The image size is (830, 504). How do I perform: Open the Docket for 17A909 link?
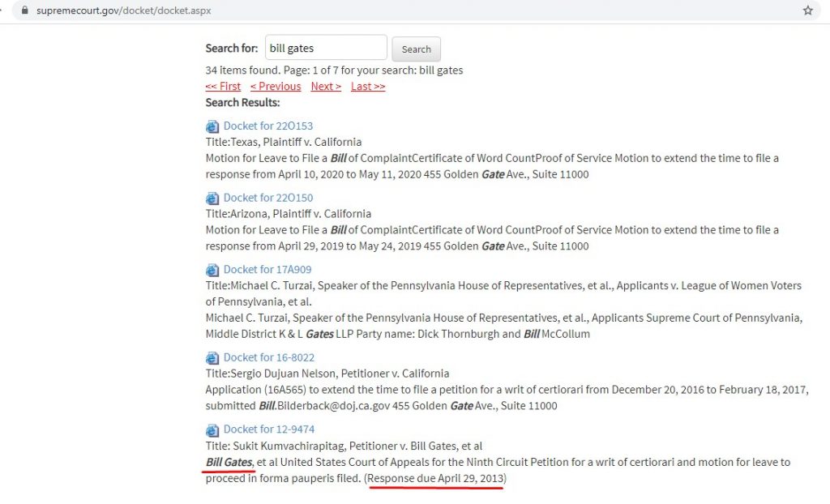coord(267,270)
